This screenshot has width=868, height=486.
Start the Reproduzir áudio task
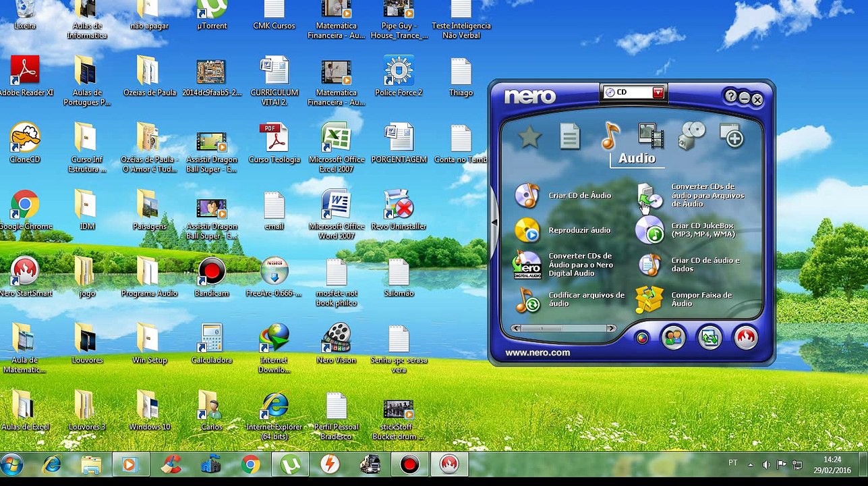click(562, 230)
